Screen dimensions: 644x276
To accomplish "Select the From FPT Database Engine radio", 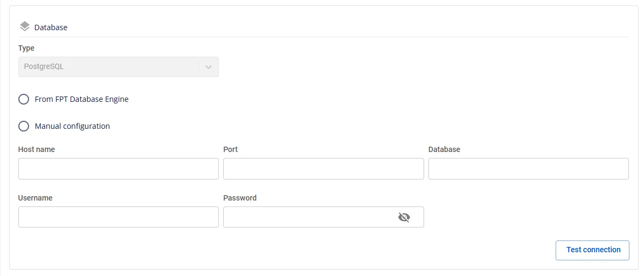I will (x=24, y=99).
